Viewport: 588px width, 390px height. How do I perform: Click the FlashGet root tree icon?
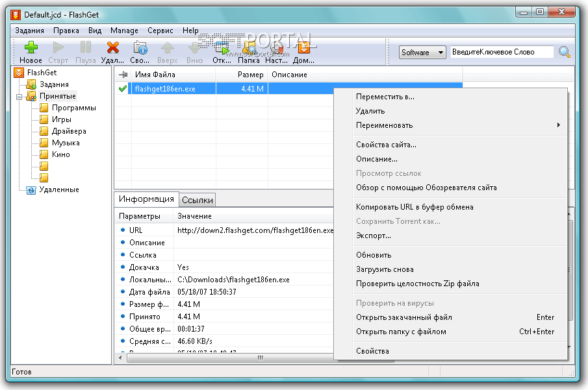(x=19, y=72)
